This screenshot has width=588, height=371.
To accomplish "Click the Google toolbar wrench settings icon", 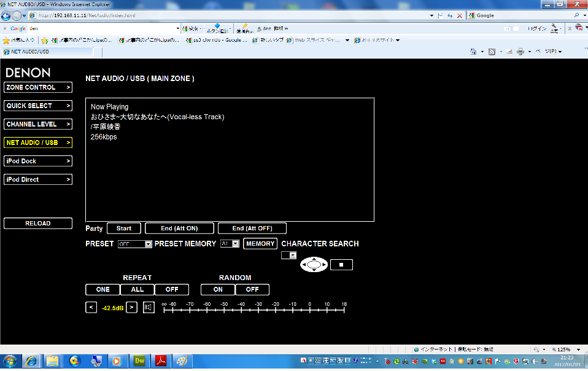I will 555,28.
